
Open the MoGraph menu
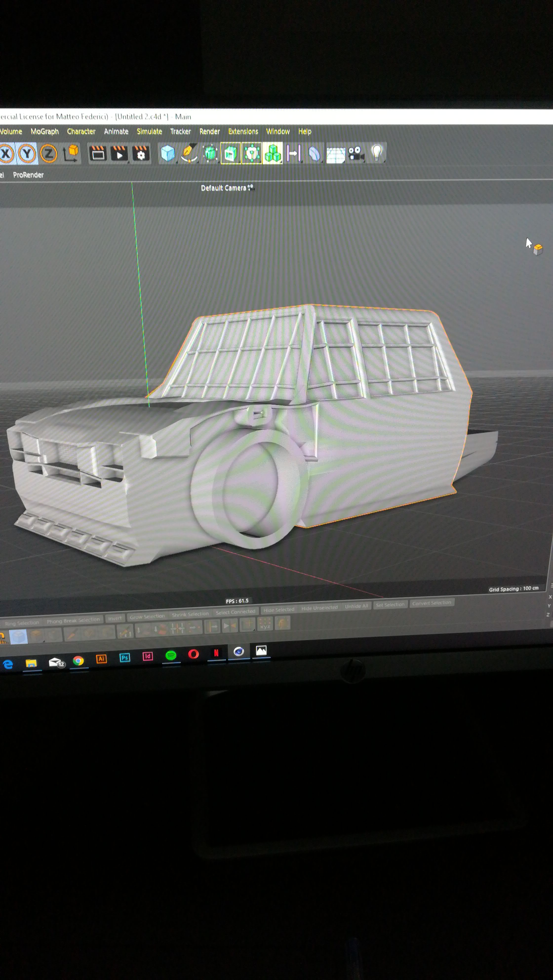pyautogui.click(x=45, y=132)
